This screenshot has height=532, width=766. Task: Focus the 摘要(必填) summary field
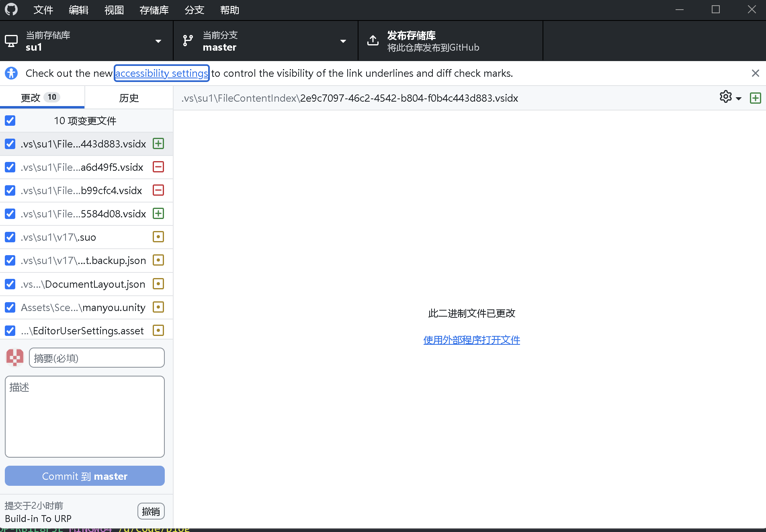(x=97, y=358)
